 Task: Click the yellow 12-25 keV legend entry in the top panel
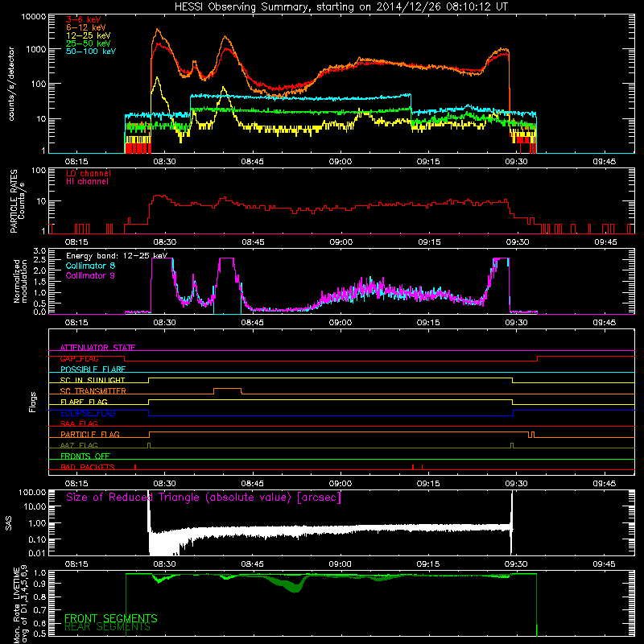[89, 35]
